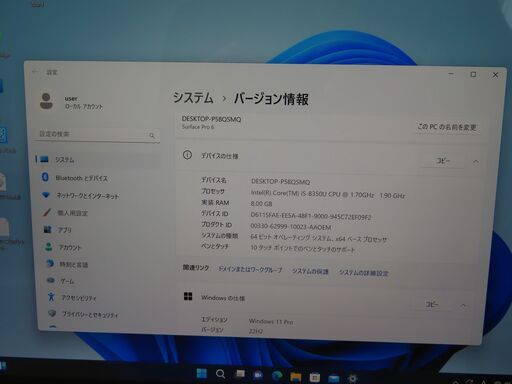
Task: Open Teams Chat icon on taskbar
Action: (258, 375)
